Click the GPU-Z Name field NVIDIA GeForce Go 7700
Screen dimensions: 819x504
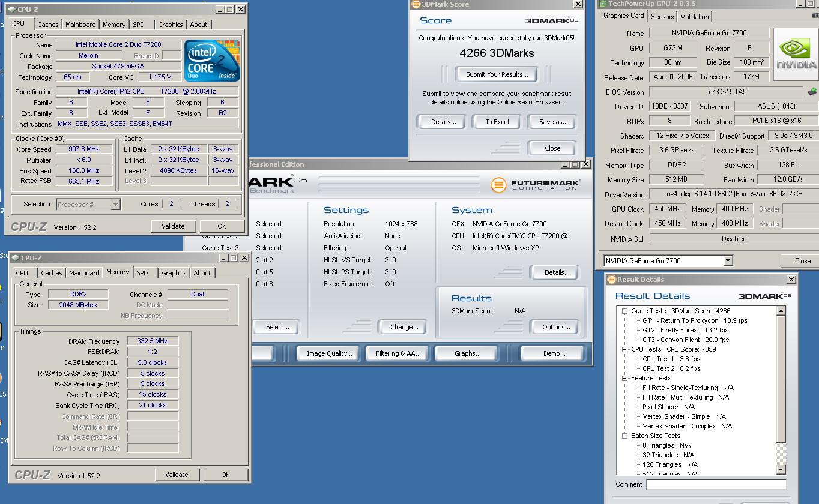pyautogui.click(x=709, y=33)
